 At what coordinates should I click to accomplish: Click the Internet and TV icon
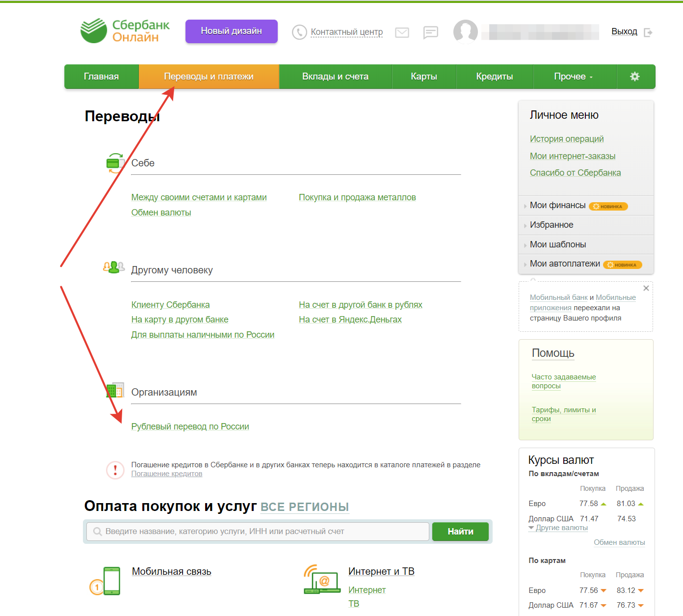322,580
